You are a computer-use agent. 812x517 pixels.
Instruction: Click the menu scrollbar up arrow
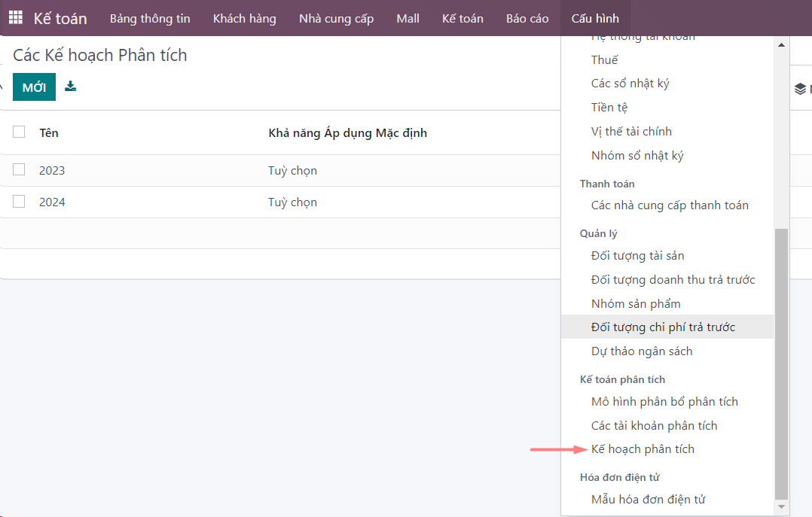[781, 45]
